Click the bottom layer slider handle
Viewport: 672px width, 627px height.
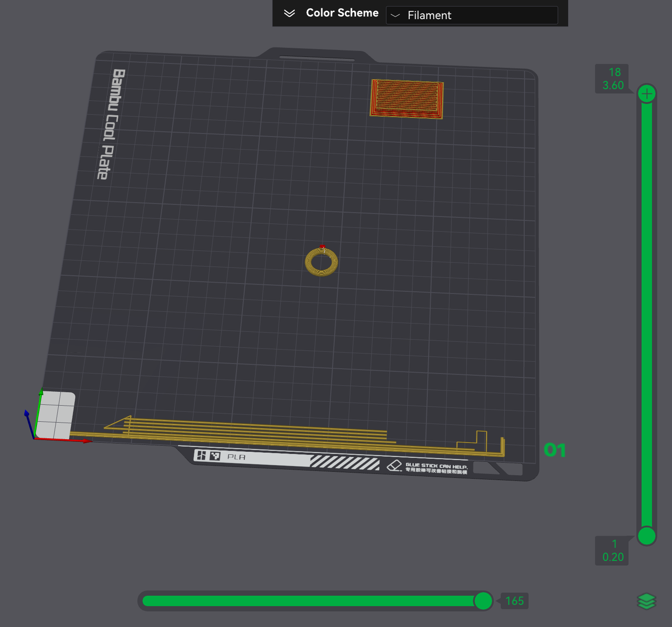[x=647, y=536]
